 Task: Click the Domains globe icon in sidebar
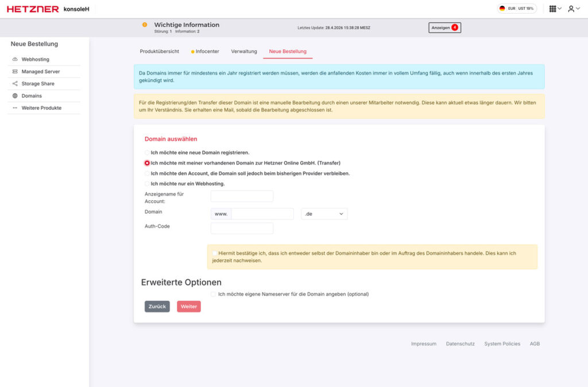pos(15,96)
